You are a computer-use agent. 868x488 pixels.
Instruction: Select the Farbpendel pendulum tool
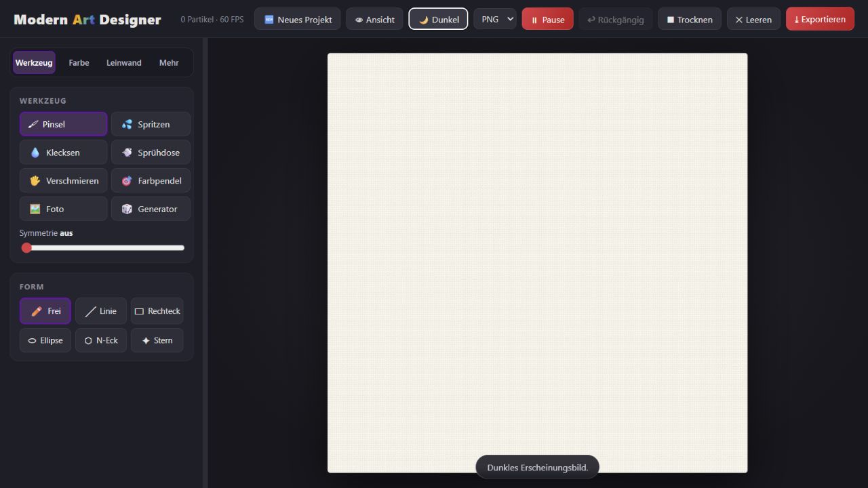point(151,181)
